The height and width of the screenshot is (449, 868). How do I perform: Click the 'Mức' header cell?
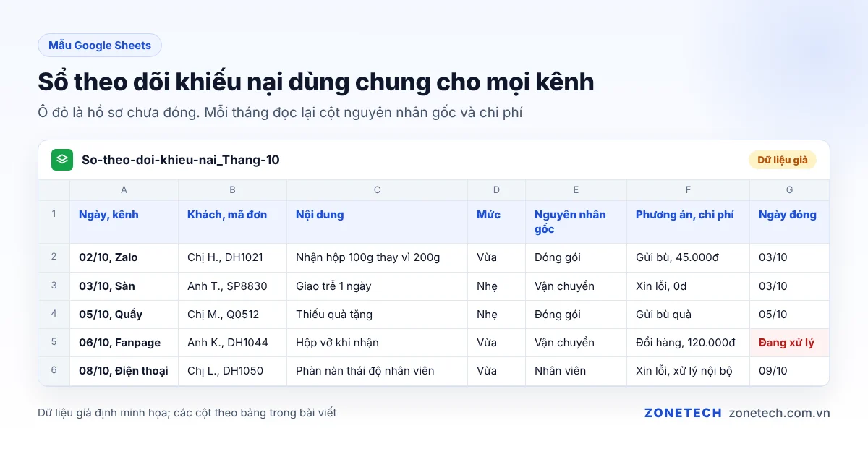pyautogui.click(x=497, y=222)
